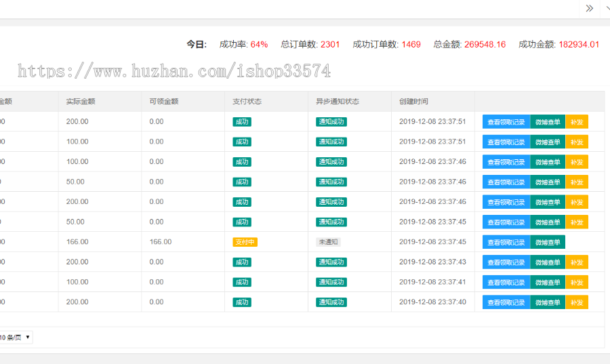
Task: Open the 10 条/页 page size dropdown
Action: point(15,337)
